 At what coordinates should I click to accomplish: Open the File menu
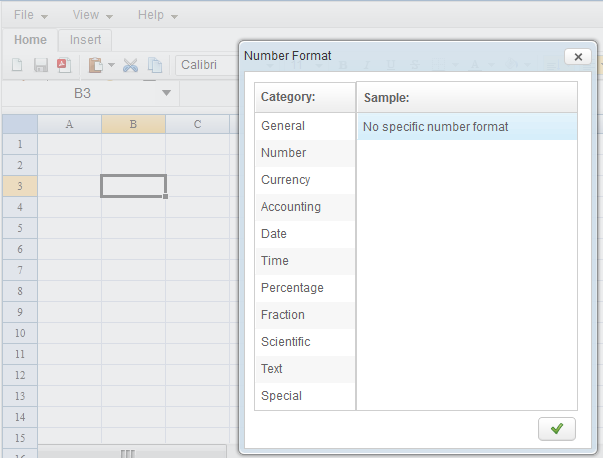point(30,15)
